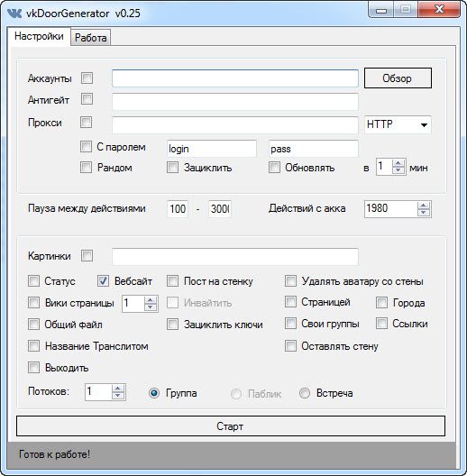
Task: Uncheck the Вебсайт checkbox
Action: point(104,281)
